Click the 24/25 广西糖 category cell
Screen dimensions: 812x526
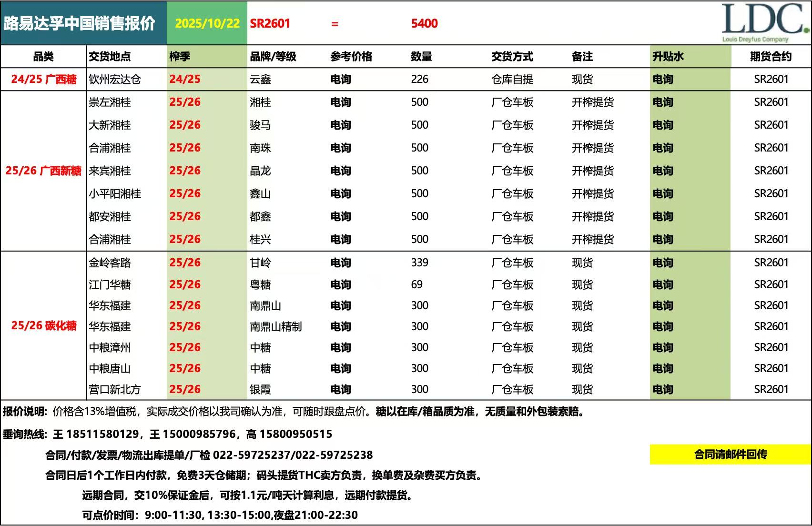pos(44,79)
